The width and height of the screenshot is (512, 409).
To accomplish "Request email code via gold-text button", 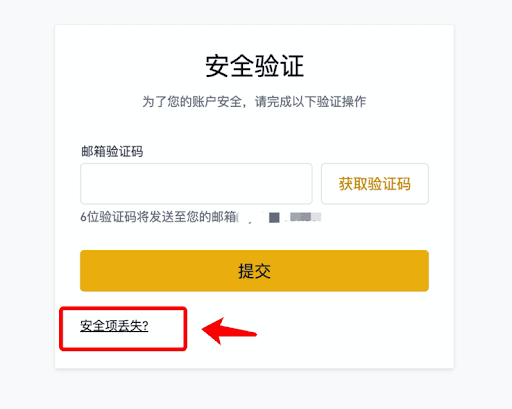I will 375,184.
